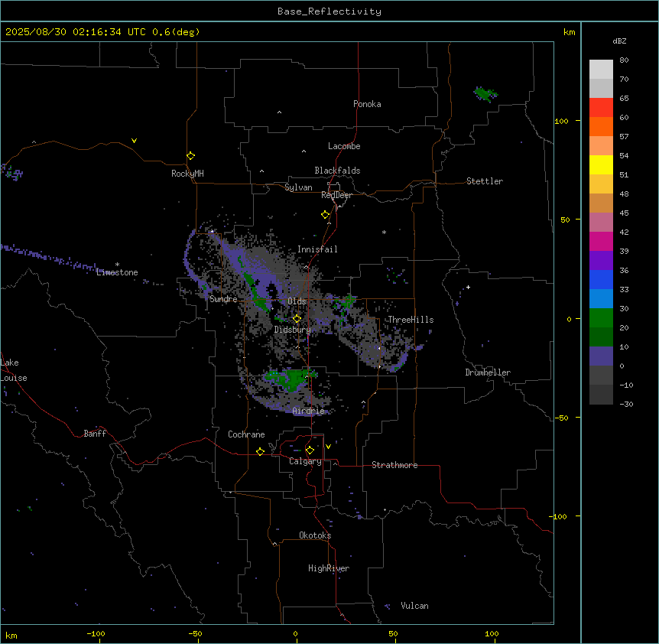Viewport: 659px width, 644px height.
Task: Click the white plus marker north of Drumheller
Action: click(468, 287)
